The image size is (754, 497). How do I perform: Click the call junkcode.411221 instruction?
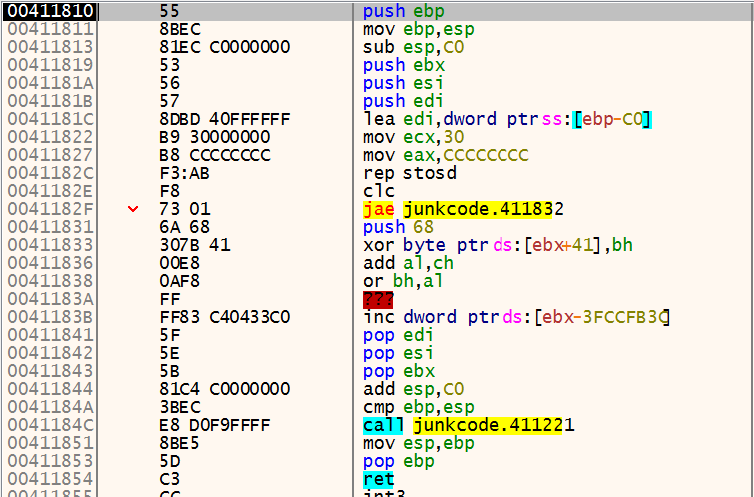click(x=467, y=425)
